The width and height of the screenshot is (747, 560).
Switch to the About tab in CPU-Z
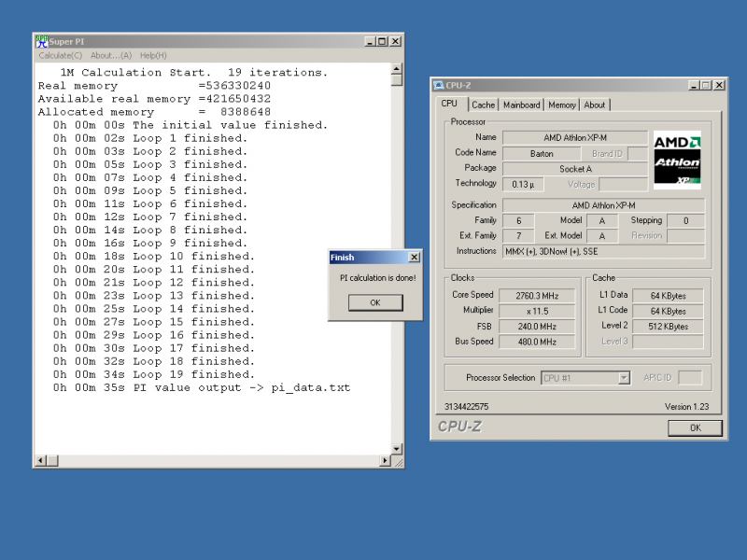(595, 105)
